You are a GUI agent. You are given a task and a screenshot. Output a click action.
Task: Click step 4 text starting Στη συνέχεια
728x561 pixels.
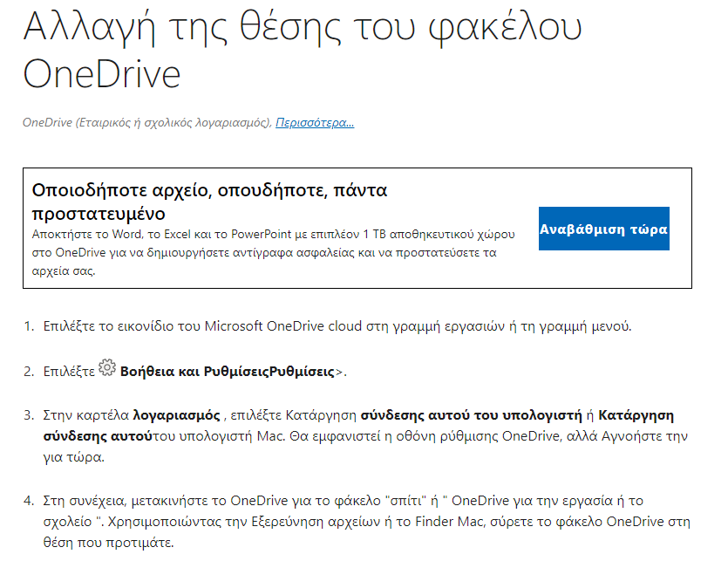pos(367,522)
